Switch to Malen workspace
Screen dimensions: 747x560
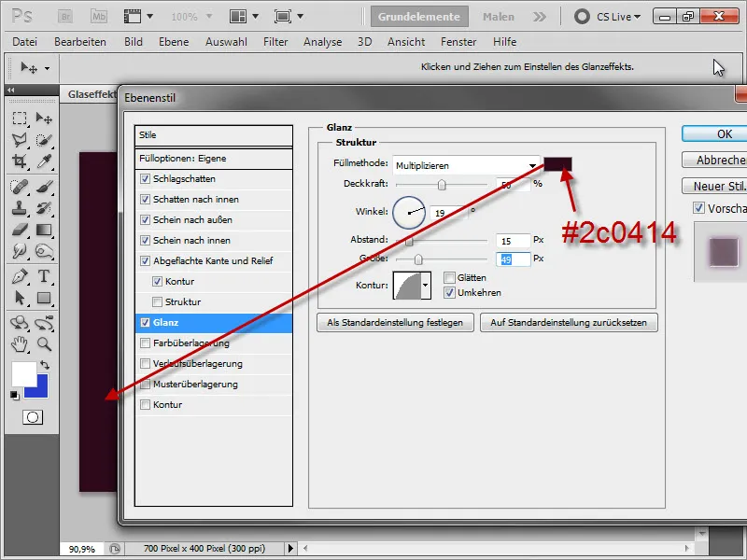point(499,17)
